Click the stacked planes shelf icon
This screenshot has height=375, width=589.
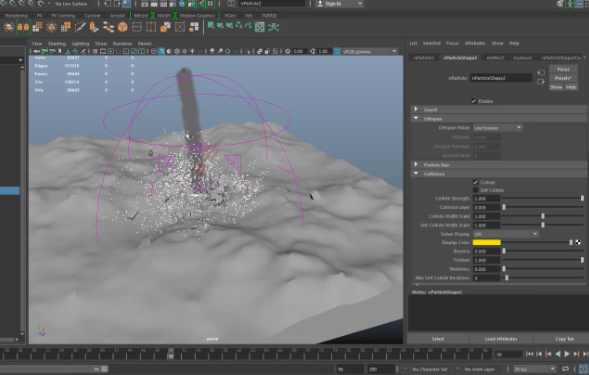point(109,27)
